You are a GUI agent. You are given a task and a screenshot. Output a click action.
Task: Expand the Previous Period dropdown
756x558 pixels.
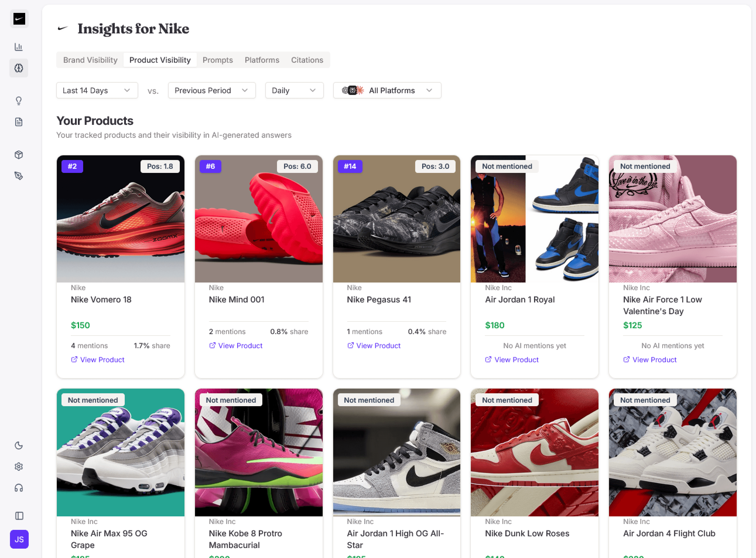point(212,91)
